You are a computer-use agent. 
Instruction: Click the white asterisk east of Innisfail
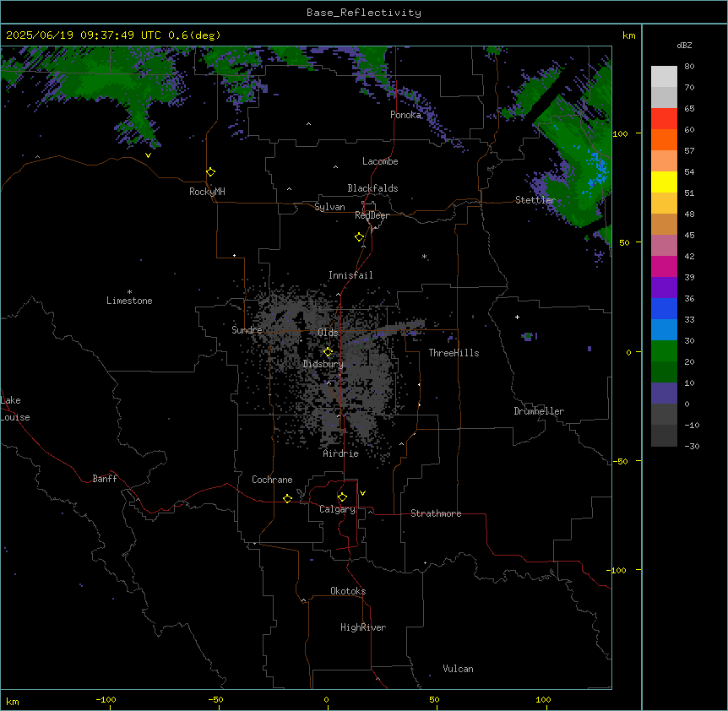[424, 257]
